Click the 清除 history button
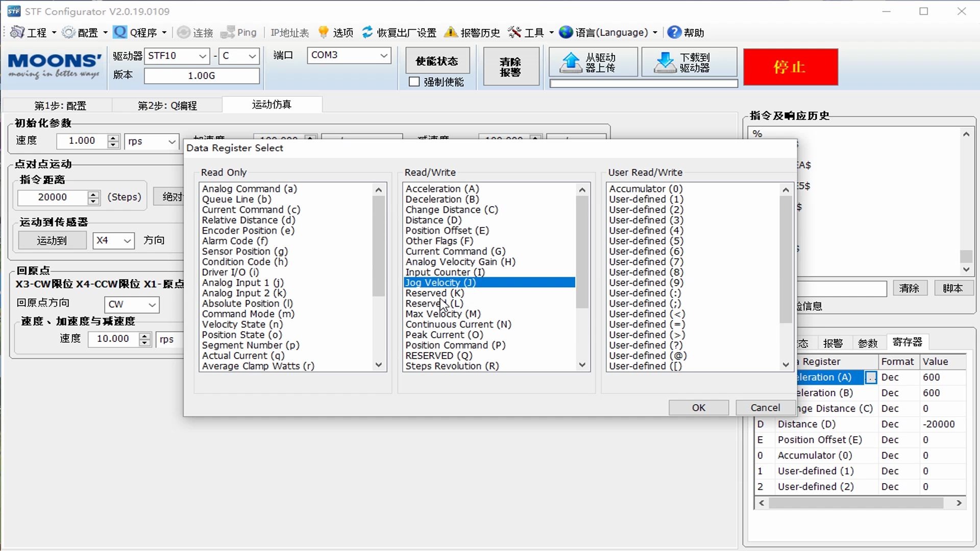The width and height of the screenshot is (980, 551). click(x=909, y=288)
